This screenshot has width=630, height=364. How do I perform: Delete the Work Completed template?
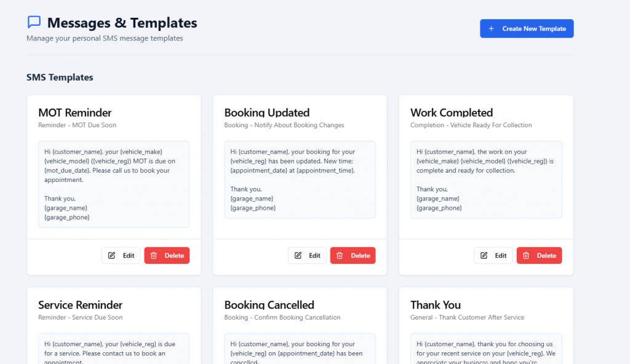click(x=539, y=256)
